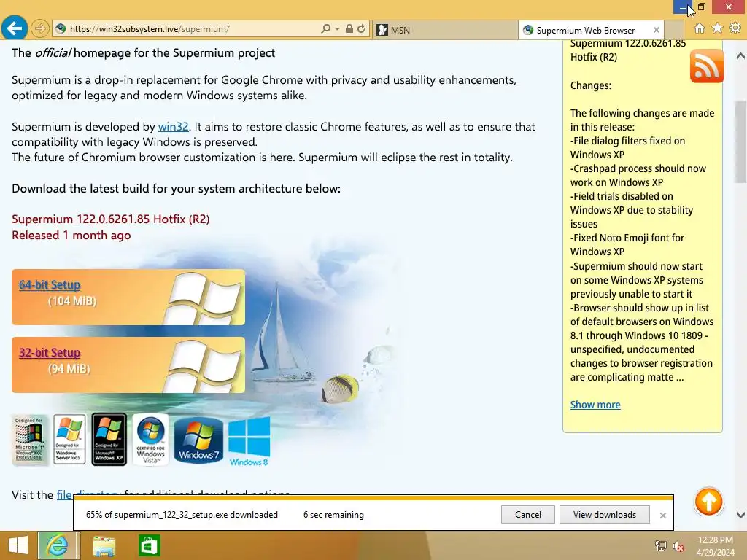Viewport: 747px width, 560px height.
Task: Dismiss the download notification bar
Action: point(662,516)
